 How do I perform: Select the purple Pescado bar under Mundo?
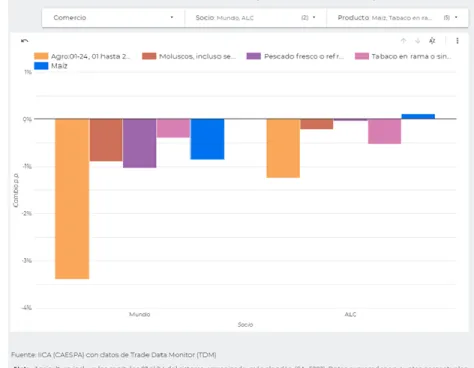pyautogui.click(x=139, y=143)
